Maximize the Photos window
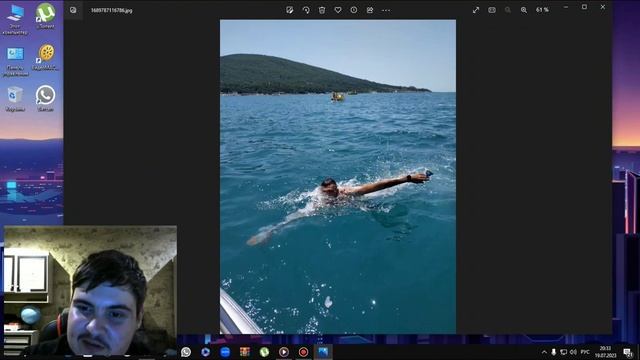This screenshot has height=360, width=640. [584, 7]
